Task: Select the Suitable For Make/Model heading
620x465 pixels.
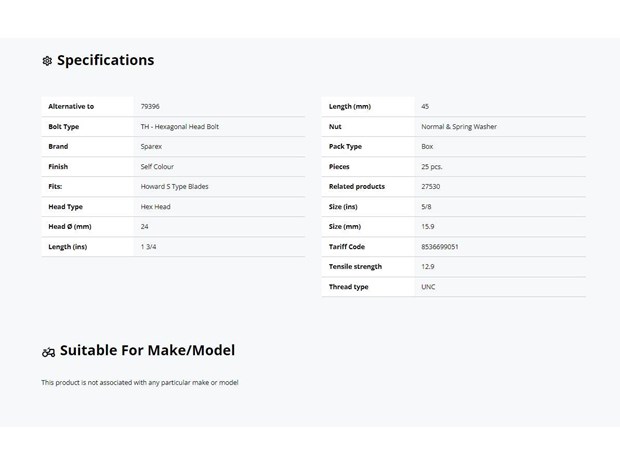Action: 147,350
